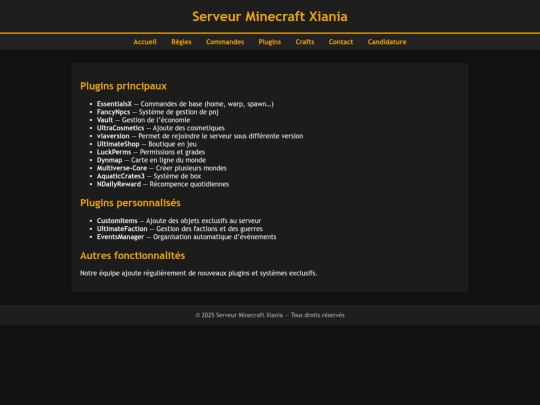Click the UltraCosmetics plugin name
The width and height of the screenshot is (540, 405).
coord(120,128)
